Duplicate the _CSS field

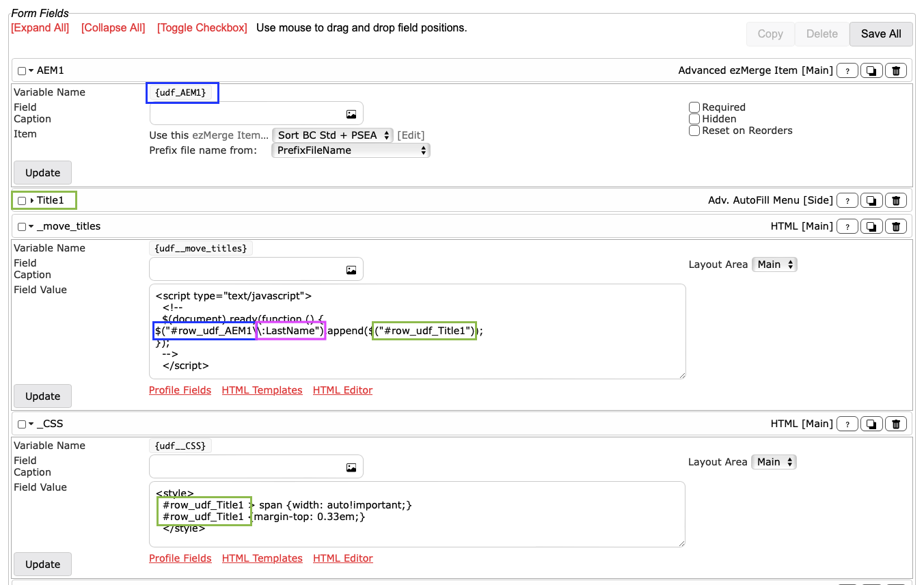[x=871, y=424]
